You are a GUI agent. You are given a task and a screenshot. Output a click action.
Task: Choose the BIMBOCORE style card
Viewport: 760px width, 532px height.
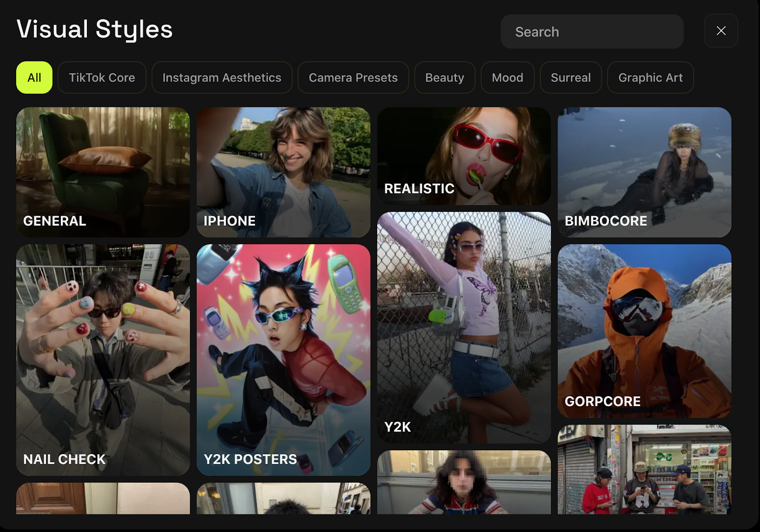[x=645, y=172]
